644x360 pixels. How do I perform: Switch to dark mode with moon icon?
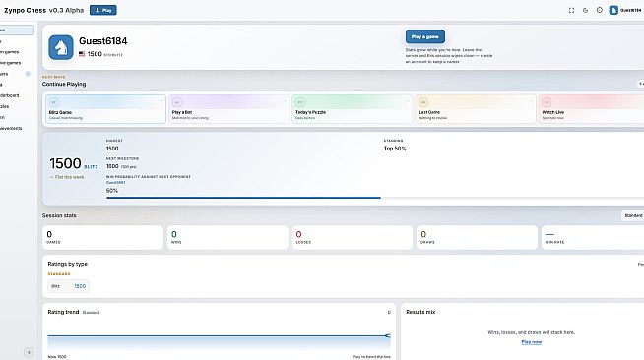coord(585,10)
